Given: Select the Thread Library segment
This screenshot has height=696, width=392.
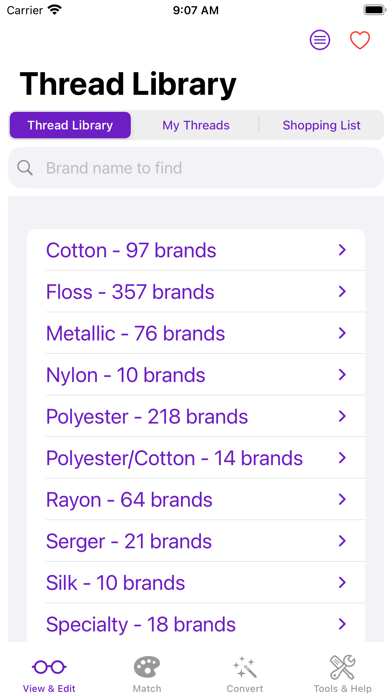Looking at the screenshot, I should [x=70, y=125].
